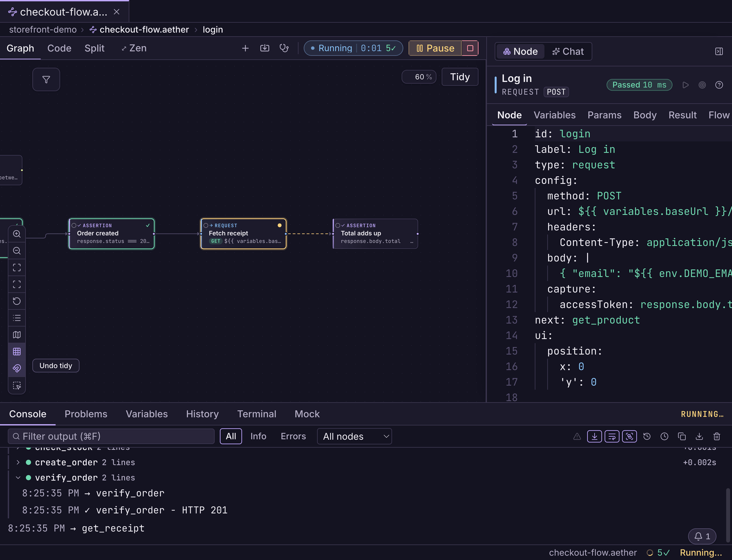Click the Running status pill
The width and height of the screenshot is (732, 560).
[353, 48]
